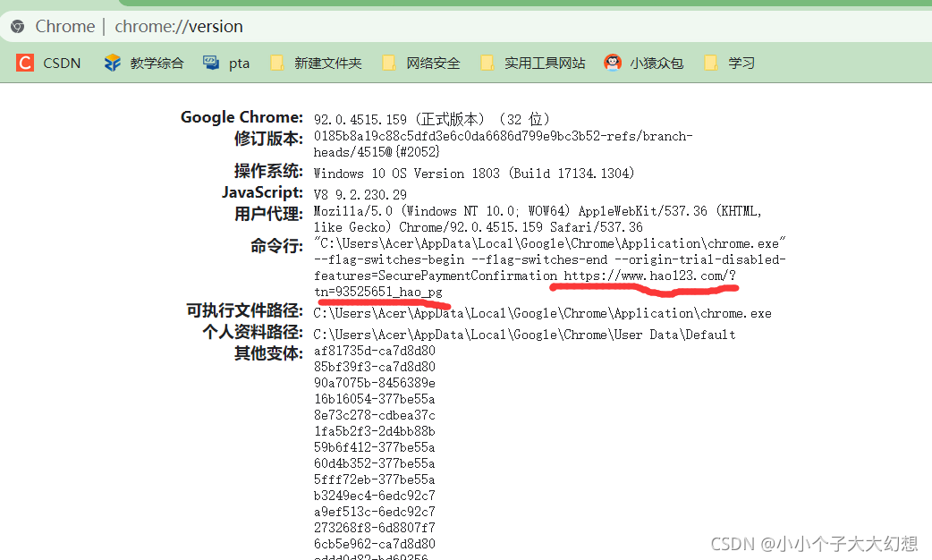Click the variation 8e73c278-cdbea37c
The image size is (932, 560).
click(375, 415)
